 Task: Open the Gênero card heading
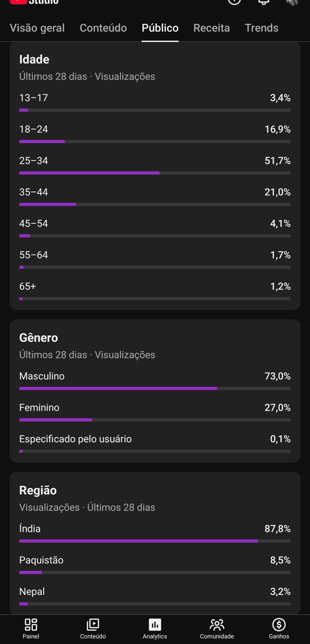(x=38, y=338)
